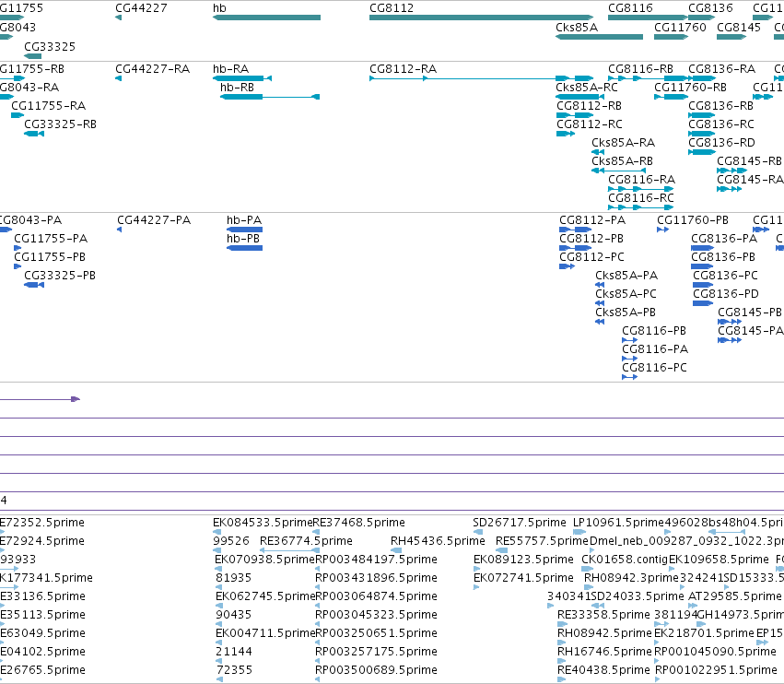The width and height of the screenshot is (784, 684).
Task: Click the CG8145-PB protein label
Action: (750, 313)
